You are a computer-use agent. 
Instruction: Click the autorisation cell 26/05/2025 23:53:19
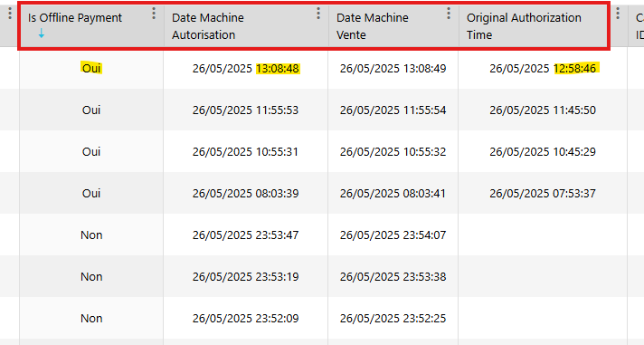coord(246,277)
